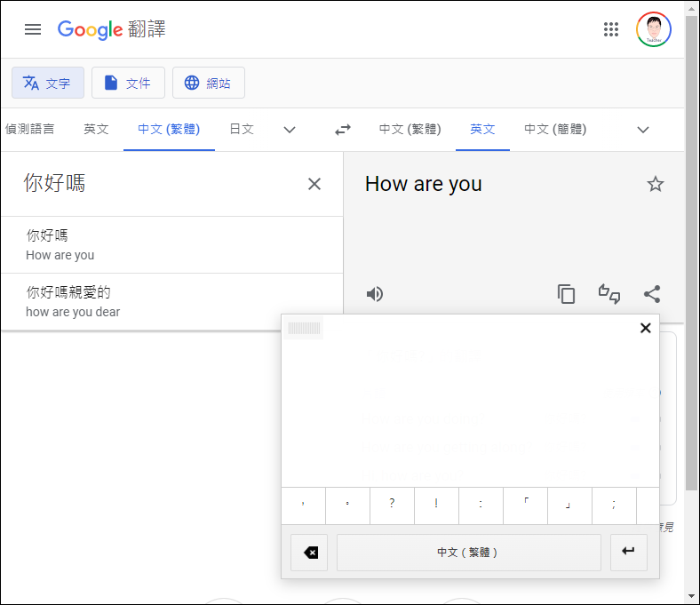Image resolution: width=700 pixels, height=605 pixels.
Task: Insert the colon key
Action: tap(481, 505)
